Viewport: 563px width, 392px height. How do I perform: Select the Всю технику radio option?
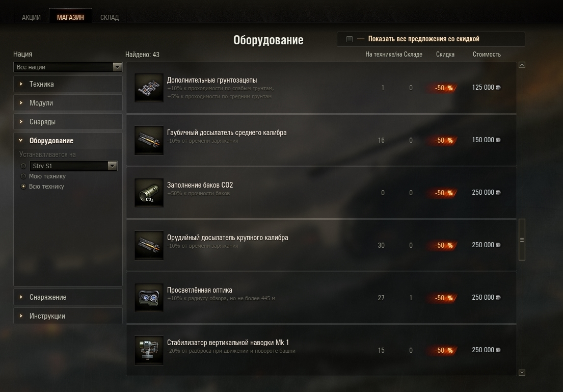23,187
